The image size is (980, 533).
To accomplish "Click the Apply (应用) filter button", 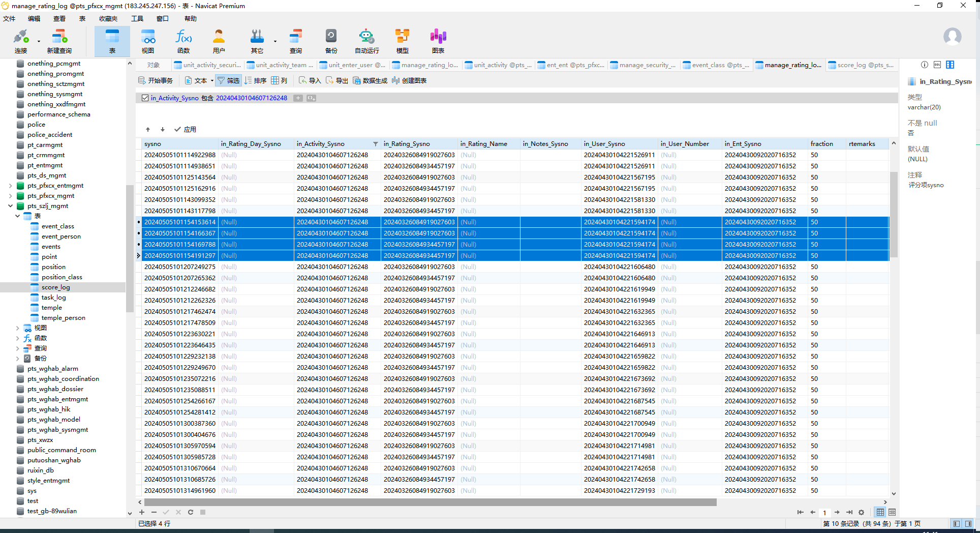I will point(186,129).
